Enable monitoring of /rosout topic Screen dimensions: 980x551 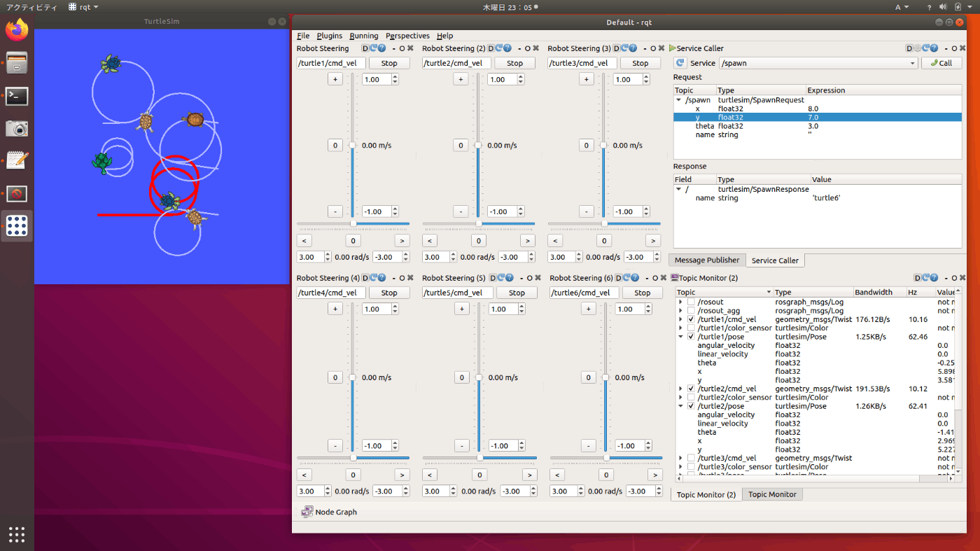pyautogui.click(x=692, y=302)
